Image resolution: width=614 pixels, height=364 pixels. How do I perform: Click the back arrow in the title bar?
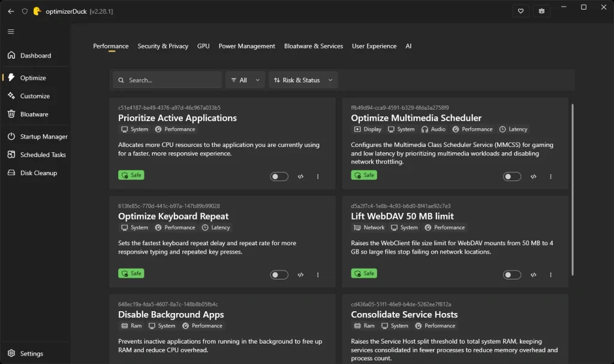[11, 11]
